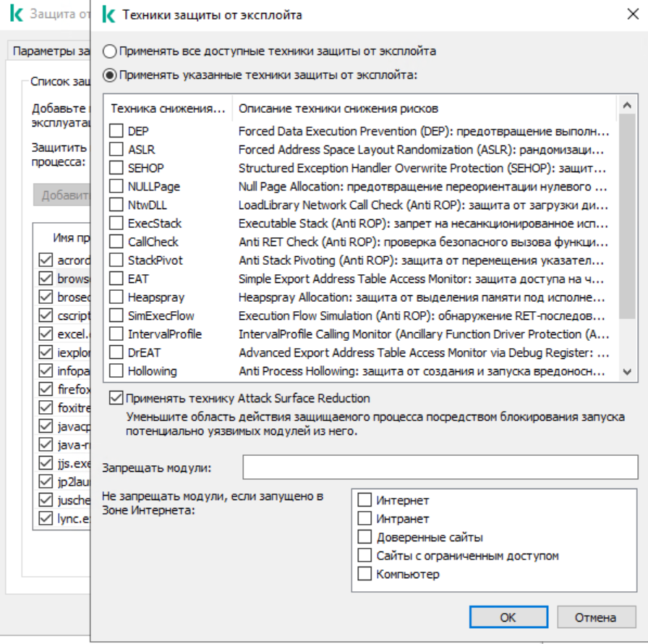Select 'Применять все доступные техники' radio button
648x644 pixels.
point(109,51)
